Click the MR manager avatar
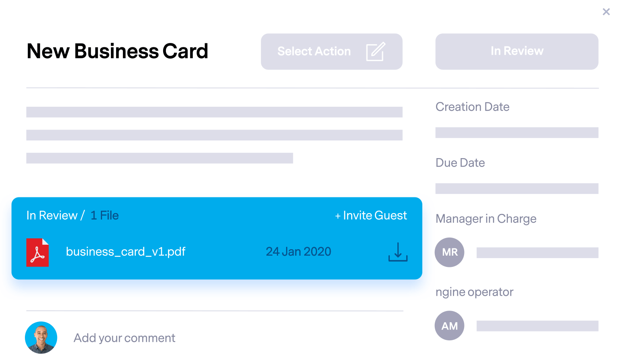This screenshot has height=364, width=618. tap(450, 252)
